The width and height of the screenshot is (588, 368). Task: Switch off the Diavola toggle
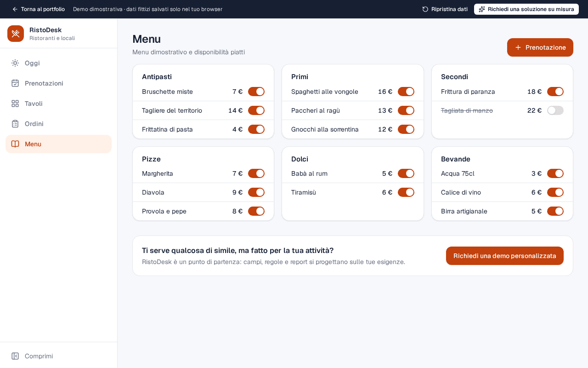(x=256, y=192)
